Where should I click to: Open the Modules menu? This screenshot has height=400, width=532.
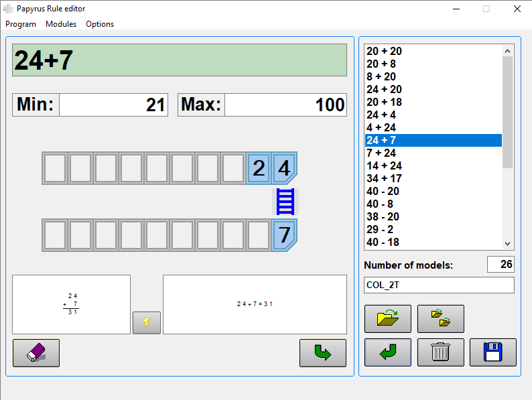[61, 24]
